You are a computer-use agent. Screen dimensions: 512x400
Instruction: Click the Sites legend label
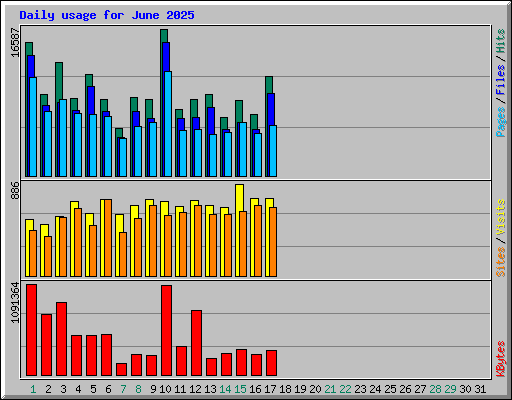[x=501, y=262]
